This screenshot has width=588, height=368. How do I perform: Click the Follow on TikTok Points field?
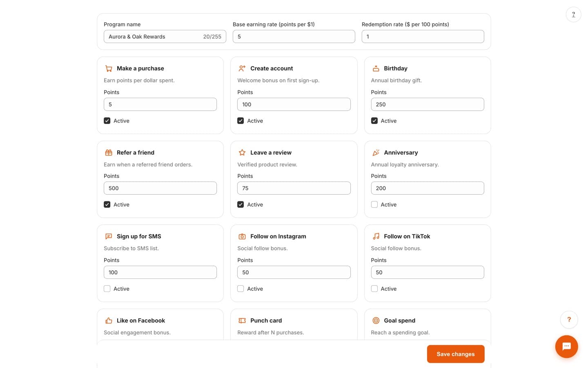[428, 272]
